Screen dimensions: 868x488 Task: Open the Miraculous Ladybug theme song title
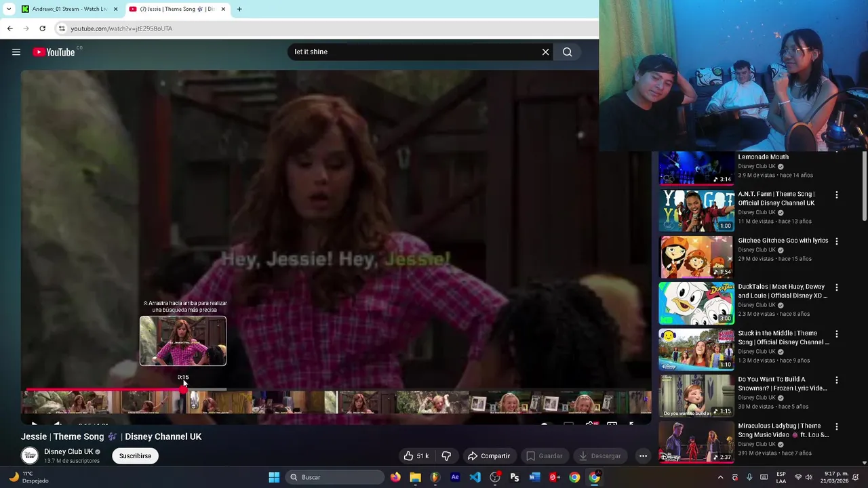coord(783,430)
